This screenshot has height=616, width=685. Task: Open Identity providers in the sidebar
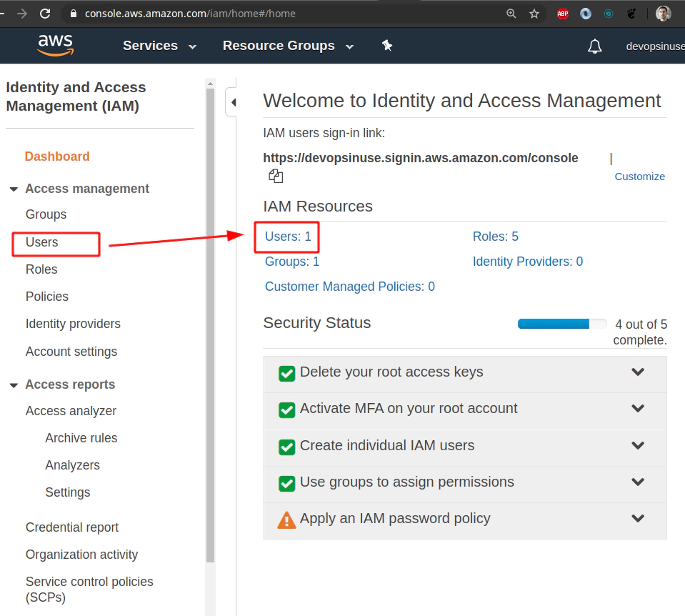(73, 324)
